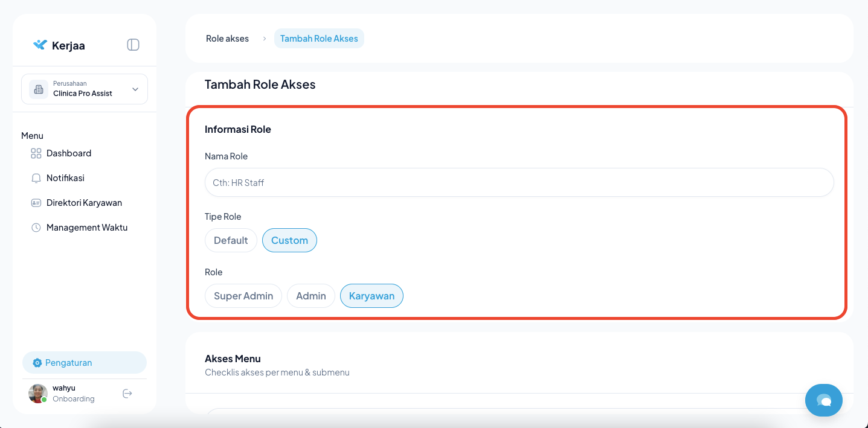
Task: Choose the Admin role option
Action: pos(311,296)
